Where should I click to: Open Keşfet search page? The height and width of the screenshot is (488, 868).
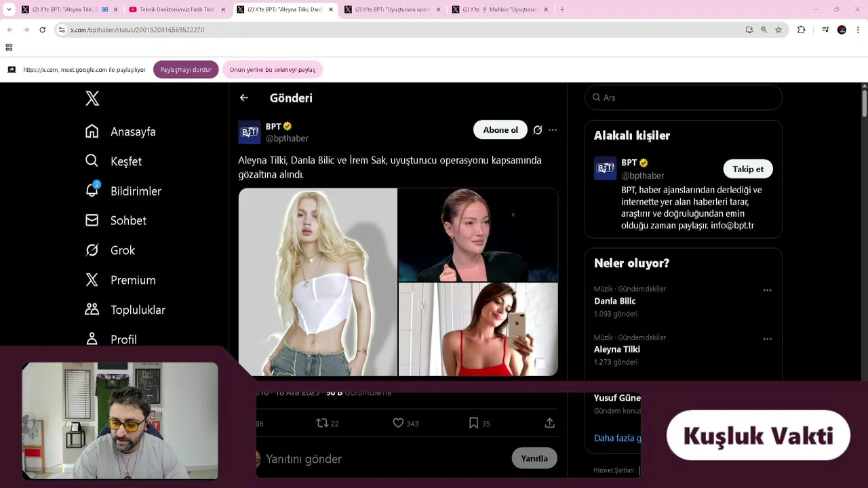click(114, 161)
